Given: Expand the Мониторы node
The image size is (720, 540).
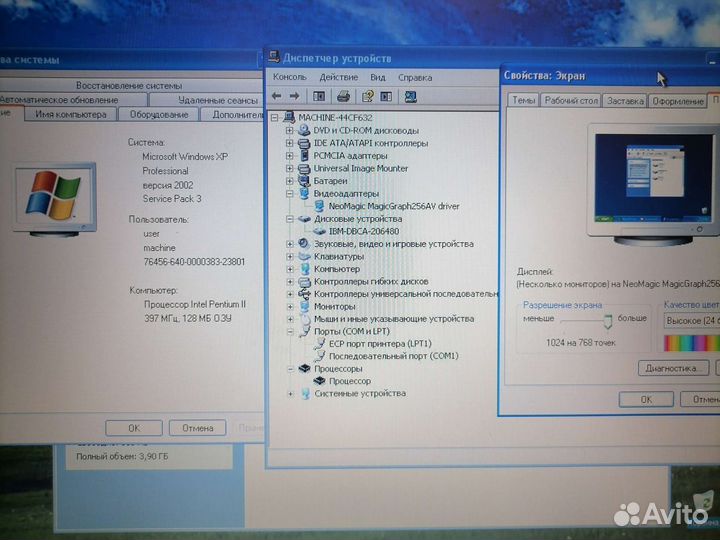Looking at the screenshot, I should (x=290, y=306).
